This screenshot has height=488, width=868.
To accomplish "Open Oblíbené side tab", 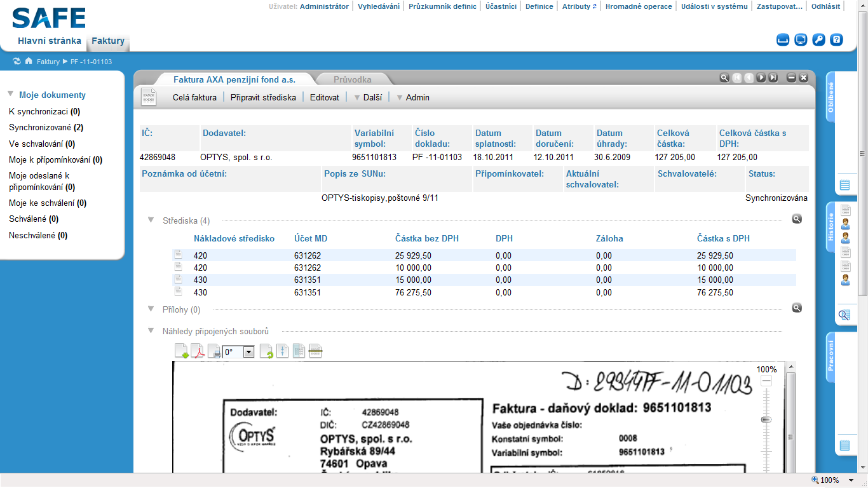I will pyautogui.click(x=831, y=97).
